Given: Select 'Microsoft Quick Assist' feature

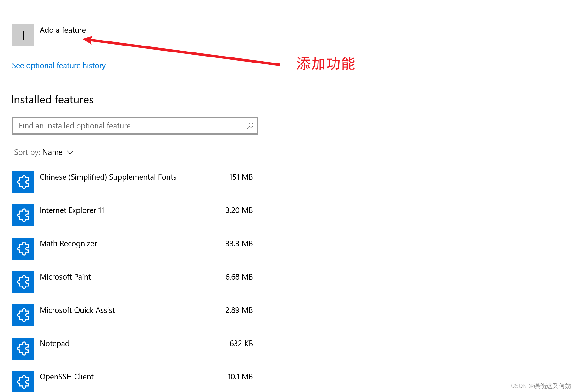Looking at the screenshot, I should point(77,310).
